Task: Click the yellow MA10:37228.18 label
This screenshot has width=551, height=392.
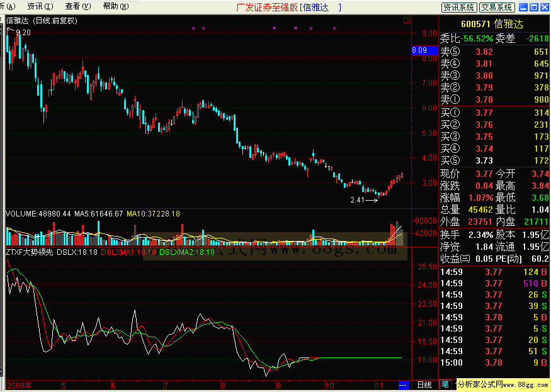Action: click(153, 213)
